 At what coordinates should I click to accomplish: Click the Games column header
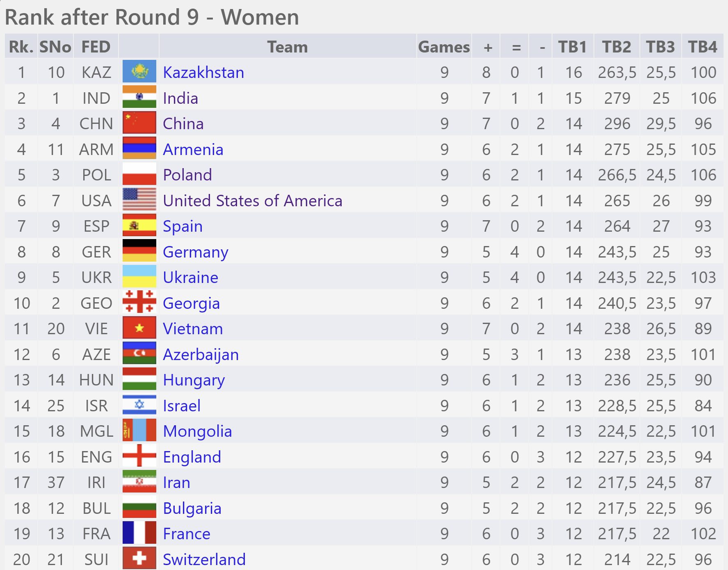pos(444,47)
